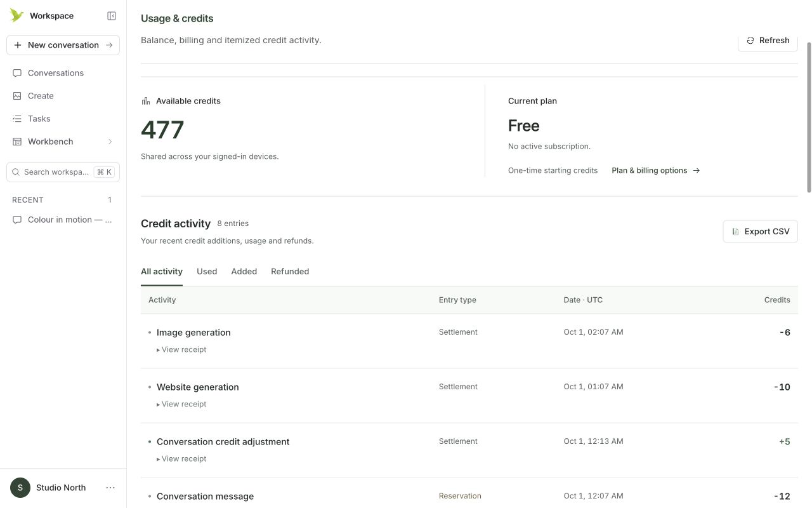Click the Oct 1, 12:13 AM date

tap(594, 441)
